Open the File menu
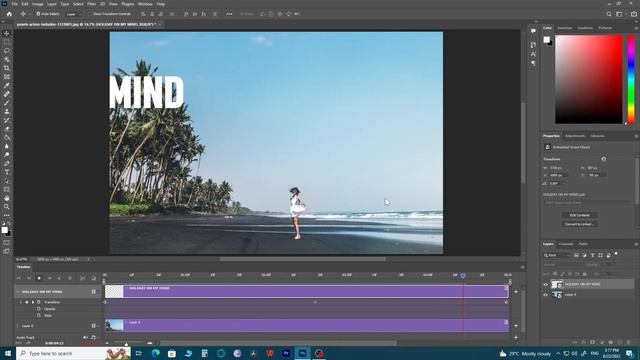 [14, 4]
